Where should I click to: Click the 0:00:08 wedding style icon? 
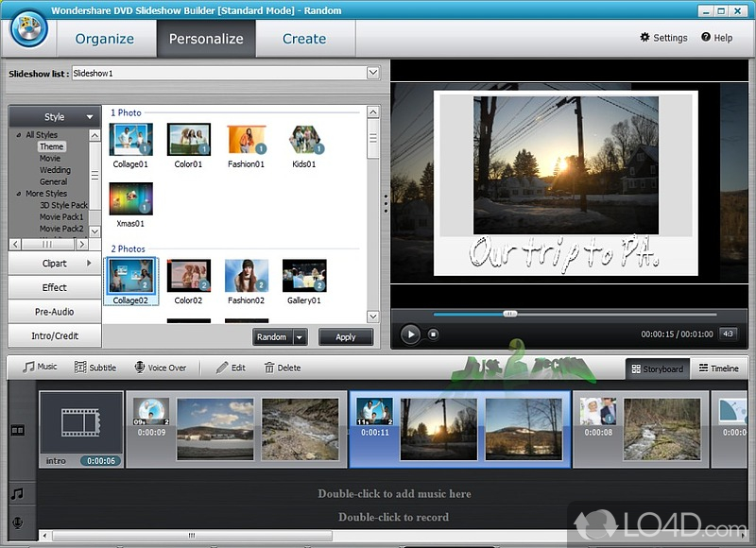click(598, 411)
